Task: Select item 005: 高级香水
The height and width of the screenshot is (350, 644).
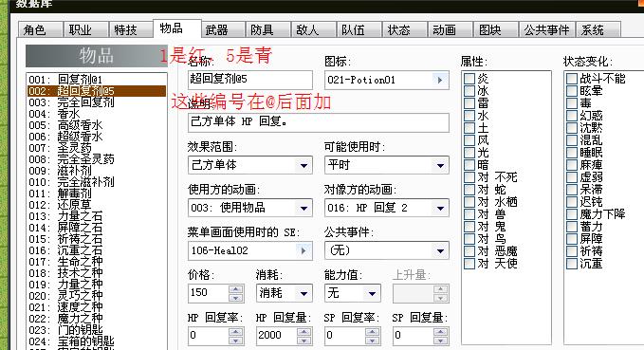Action: 97,125
